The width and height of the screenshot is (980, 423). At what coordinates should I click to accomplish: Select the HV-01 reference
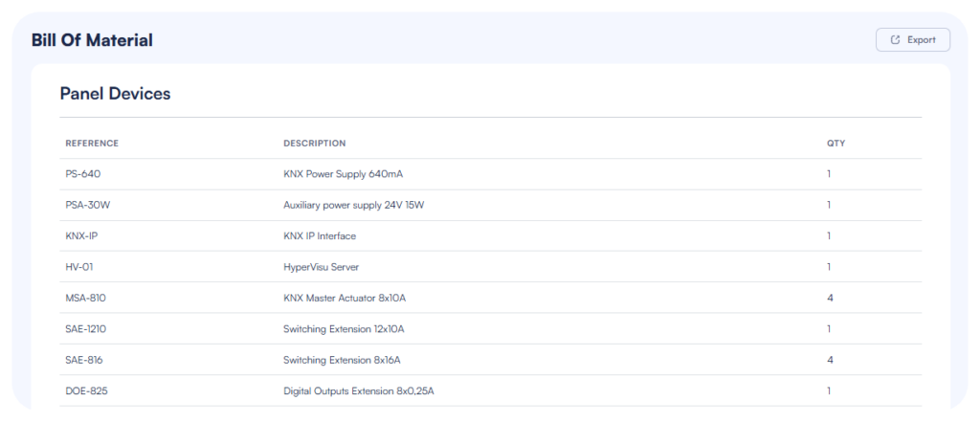80,267
